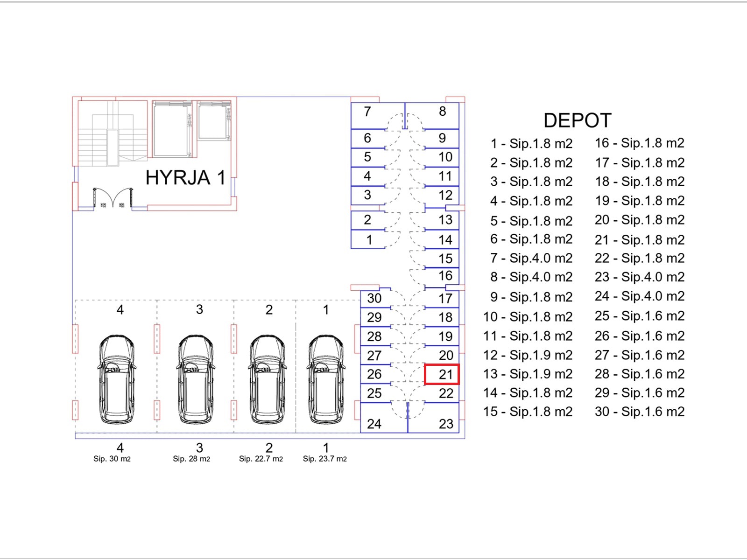Click legend entry '30 - Sip.1.6 m2'
The image size is (747, 560).
639,412
